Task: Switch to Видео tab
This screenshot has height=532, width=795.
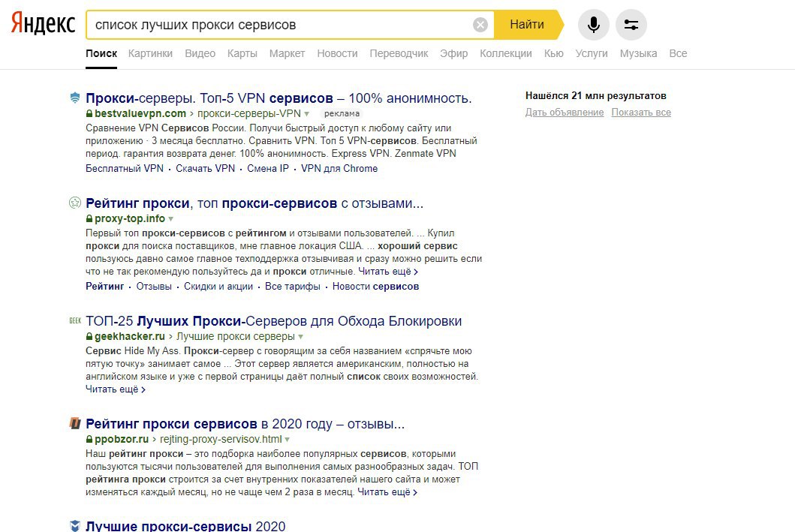Action: pyautogui.click(x=200, y=53)
